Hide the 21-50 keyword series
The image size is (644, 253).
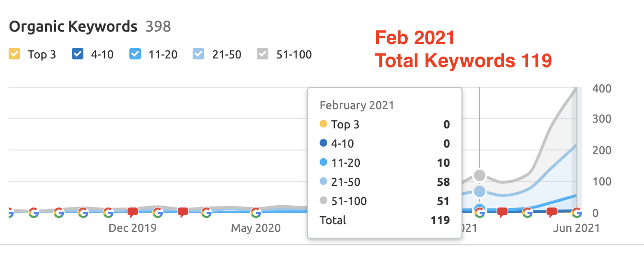point(198,54)
